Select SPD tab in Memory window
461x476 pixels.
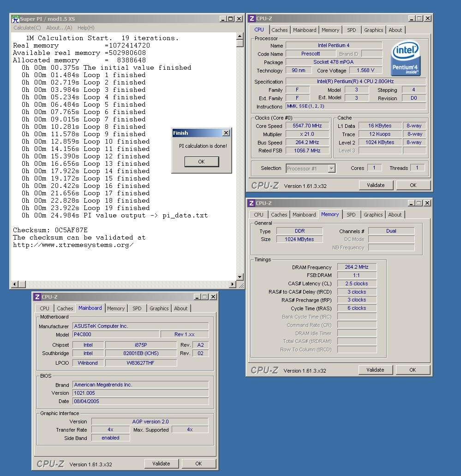point(351,215)
